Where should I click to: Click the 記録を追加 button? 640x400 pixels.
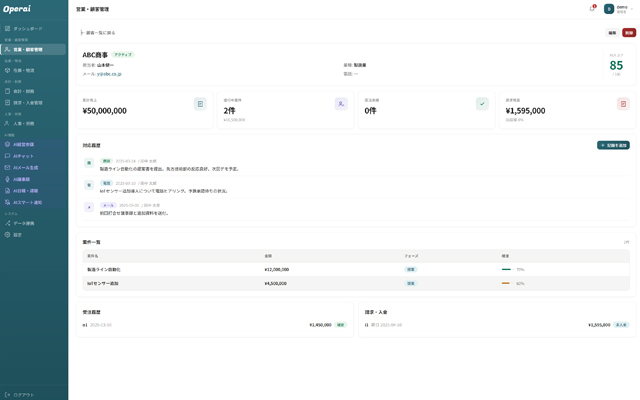pos(613,145)
